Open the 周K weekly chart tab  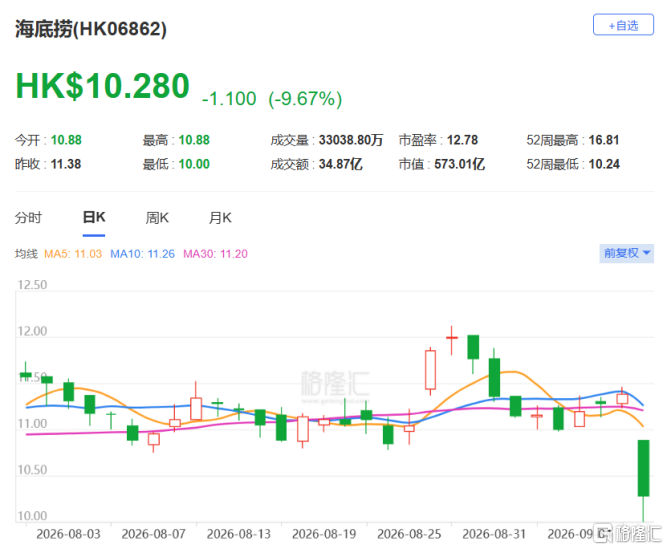pos(157,218)
